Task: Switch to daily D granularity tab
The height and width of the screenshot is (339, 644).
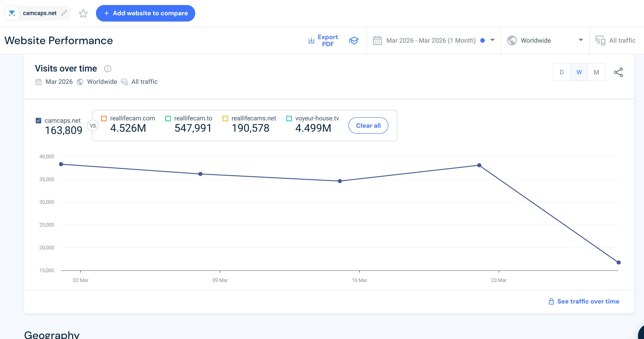Action: click(x=561, y=72)
